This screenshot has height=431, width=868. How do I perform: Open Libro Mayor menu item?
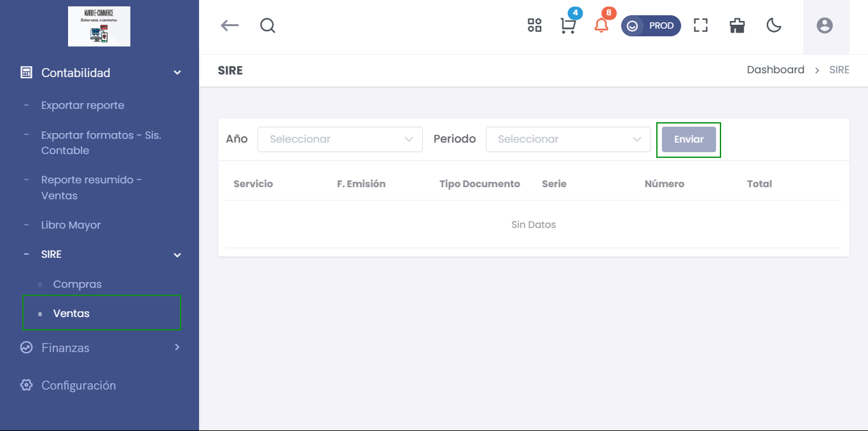[71, 225]
